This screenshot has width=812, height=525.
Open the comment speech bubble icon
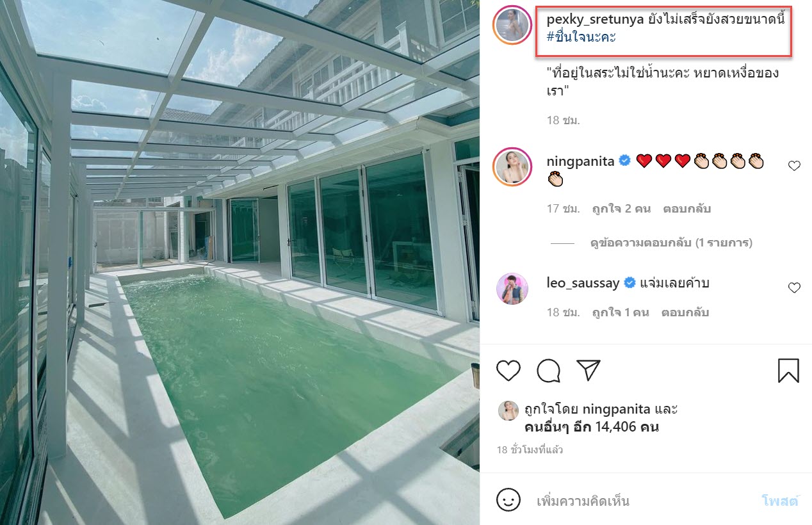point(549,370)
